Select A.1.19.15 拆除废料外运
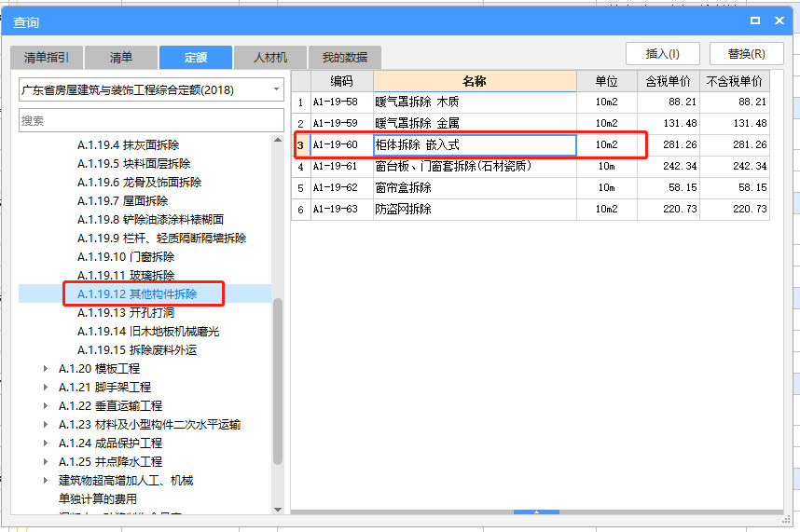The width and height of the screenshot is (800, 532). click(137, 349)
